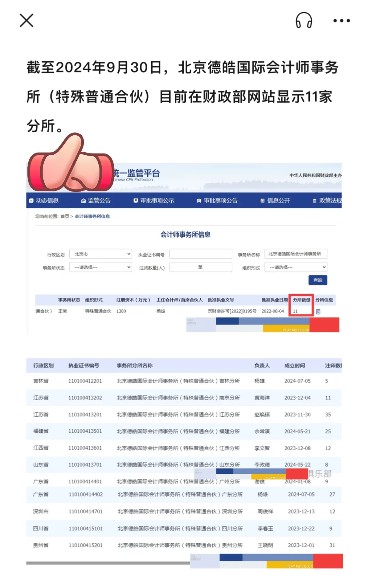368x588 pixels.
Task: Select the 广州分所 branch name
Action: pos(178,482)
